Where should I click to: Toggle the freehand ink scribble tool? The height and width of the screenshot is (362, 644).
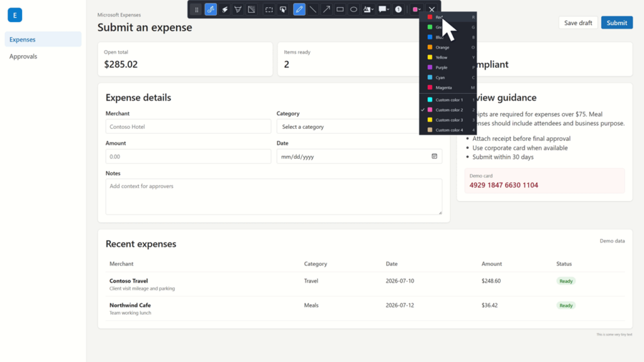211,9
